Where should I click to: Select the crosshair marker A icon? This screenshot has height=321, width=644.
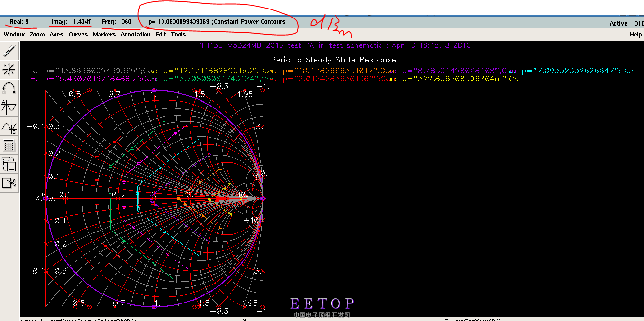click(9, 107)
